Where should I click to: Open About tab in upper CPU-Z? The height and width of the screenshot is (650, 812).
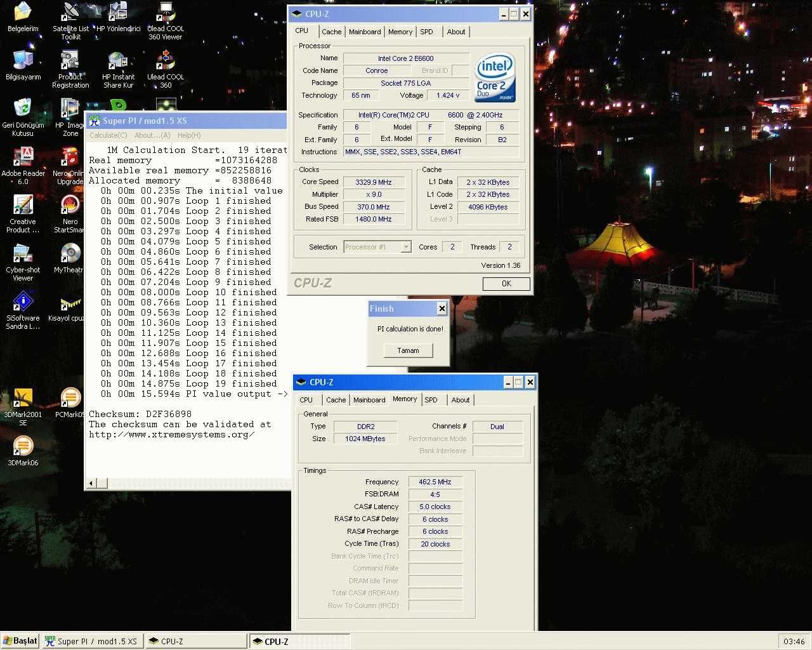[456, 32]
